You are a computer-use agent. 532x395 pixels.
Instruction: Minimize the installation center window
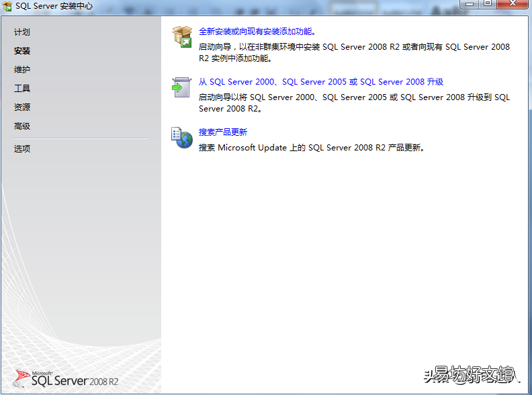pos(470,4)
